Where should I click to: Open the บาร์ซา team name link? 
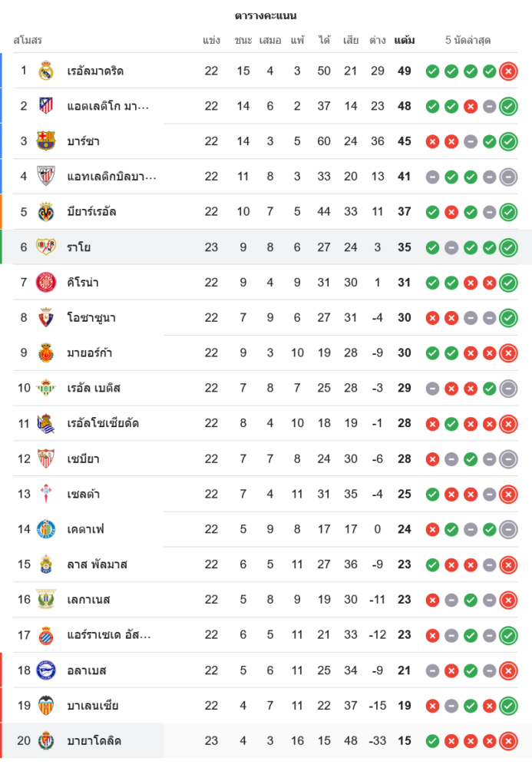coord(83,141)
